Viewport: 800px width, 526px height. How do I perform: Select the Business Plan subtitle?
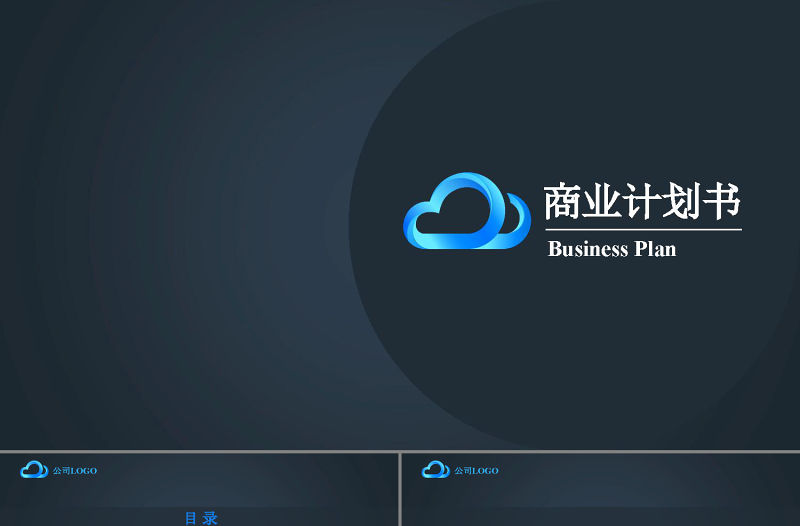pyautogui.click(x=612, y=249)
